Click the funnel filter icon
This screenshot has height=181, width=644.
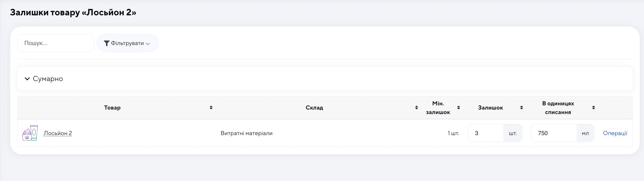click(x=106, y=43)
